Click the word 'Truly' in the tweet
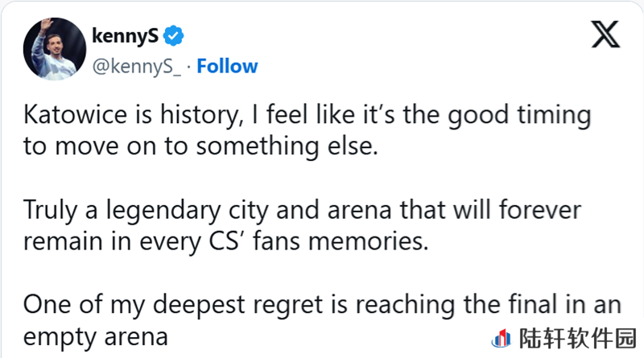Viewport: 644px width, 358px height. [x=50, y=210]
